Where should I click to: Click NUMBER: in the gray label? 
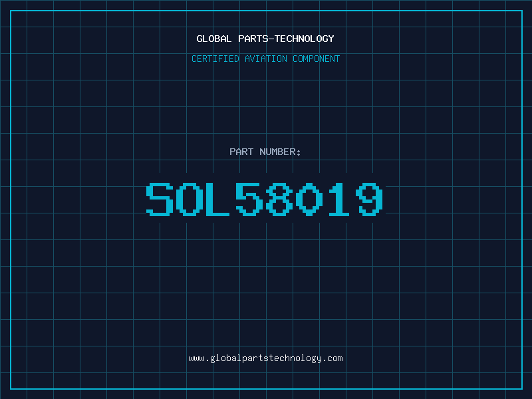[x=280, y=152]
